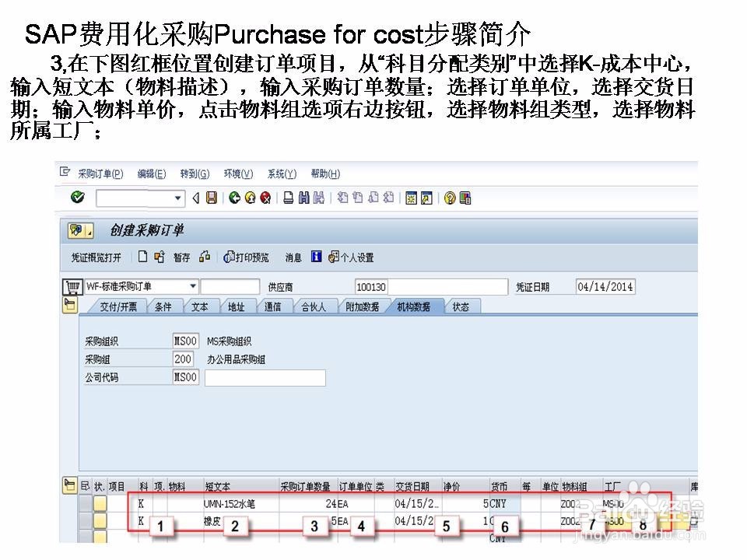Click the blue information i icon

(x=317, y=257)
